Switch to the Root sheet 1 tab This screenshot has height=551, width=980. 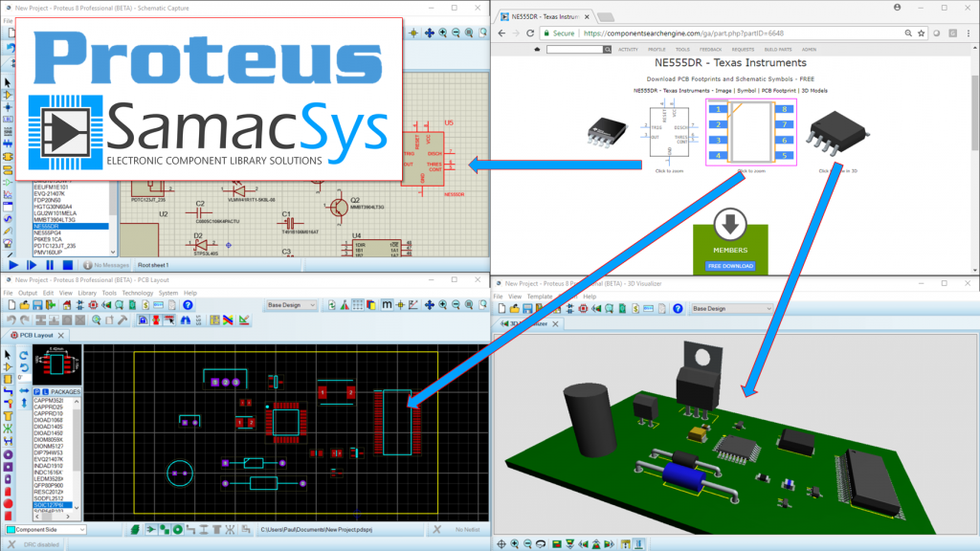pyautogui.click(x=153, y=265)
